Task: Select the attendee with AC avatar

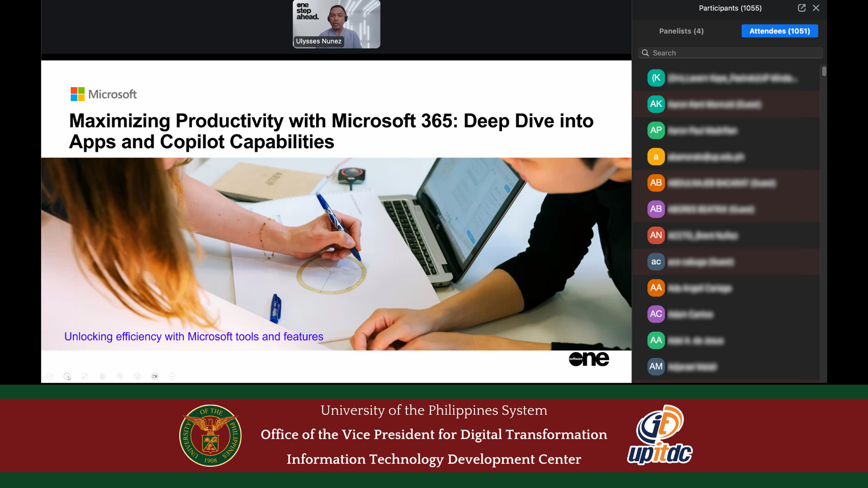Action: coord(727,314)
